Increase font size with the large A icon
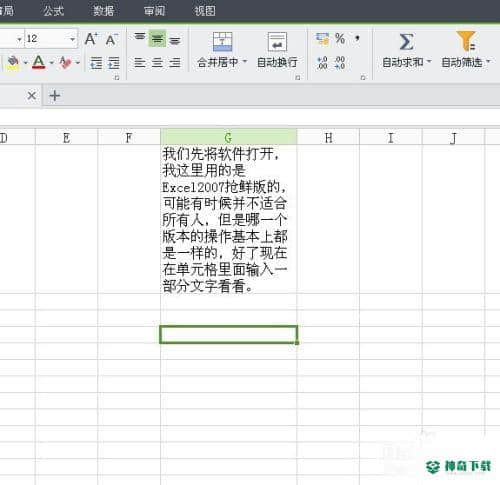Image resolution: width=500 pixels, height=485 pixels. point(91,39)
